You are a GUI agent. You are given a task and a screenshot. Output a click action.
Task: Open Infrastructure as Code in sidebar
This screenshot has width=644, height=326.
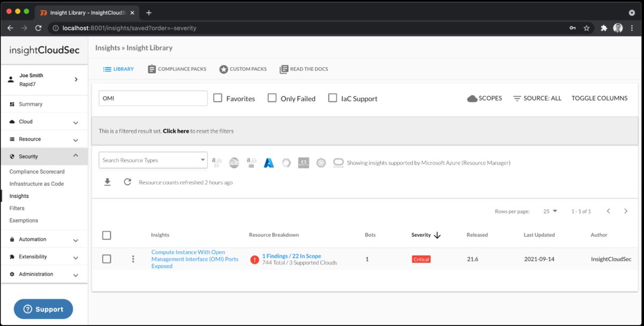(36, 184)
